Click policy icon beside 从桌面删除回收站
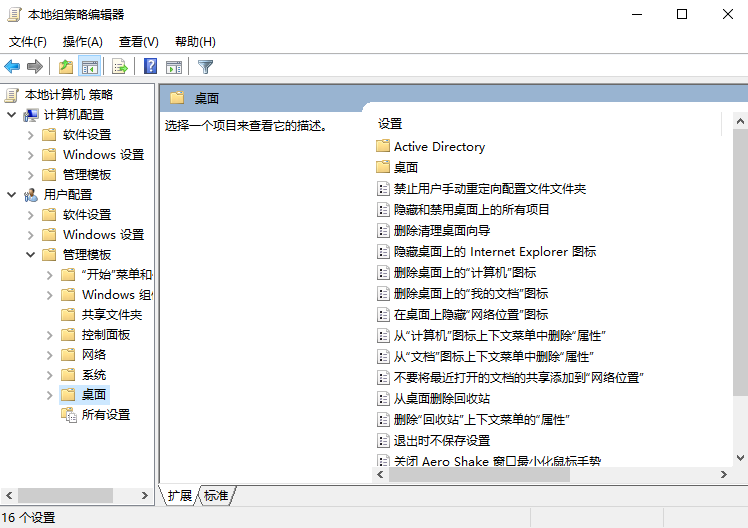 383,398
